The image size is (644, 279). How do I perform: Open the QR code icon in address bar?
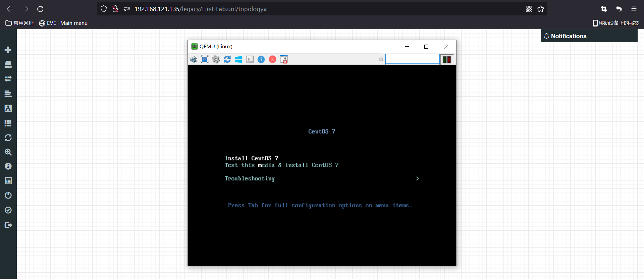pyautogui.click(x=529, y=9)
